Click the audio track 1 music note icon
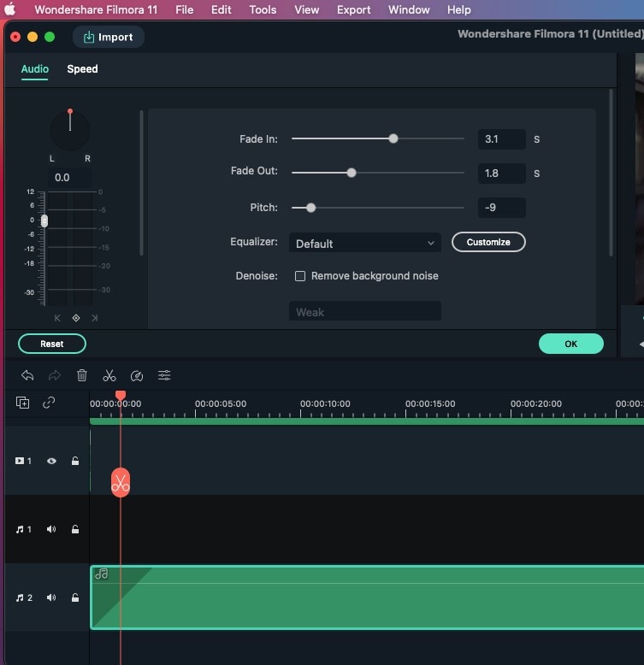Image resolution: width=644 pixels, height=665 pixels. pos(20,529)
